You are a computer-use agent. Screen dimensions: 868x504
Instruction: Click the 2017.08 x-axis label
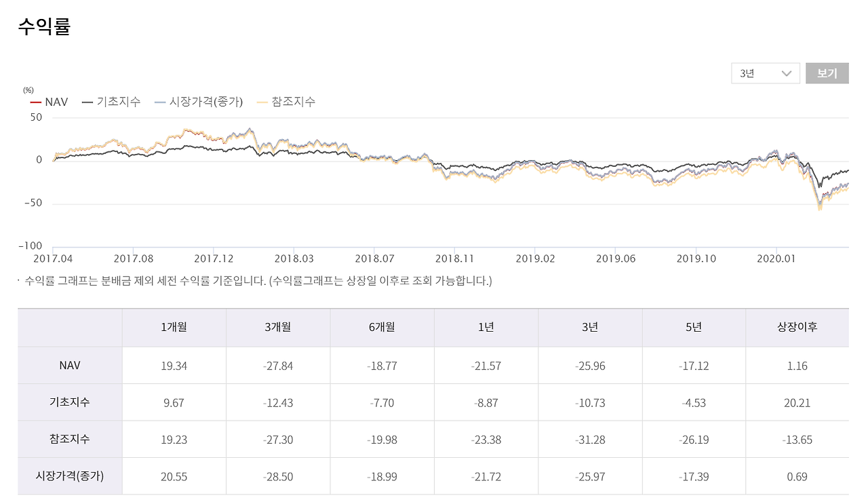coord(134,258)
